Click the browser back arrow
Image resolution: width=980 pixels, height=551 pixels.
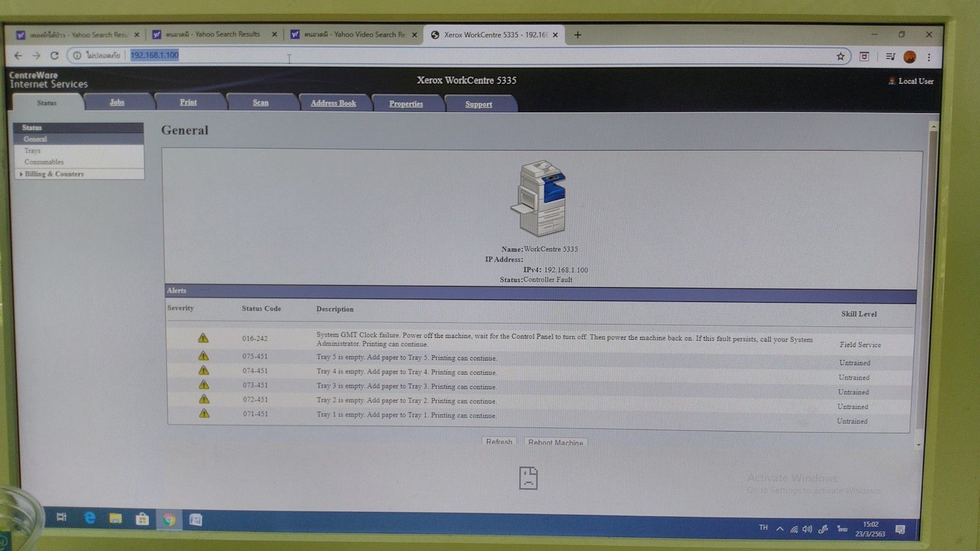coord(18,56)
